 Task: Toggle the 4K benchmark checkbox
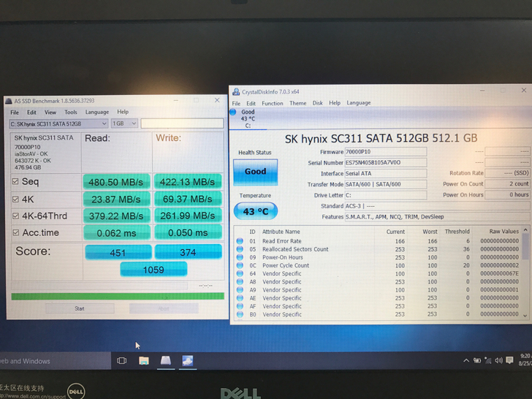(x=15, y=199)
